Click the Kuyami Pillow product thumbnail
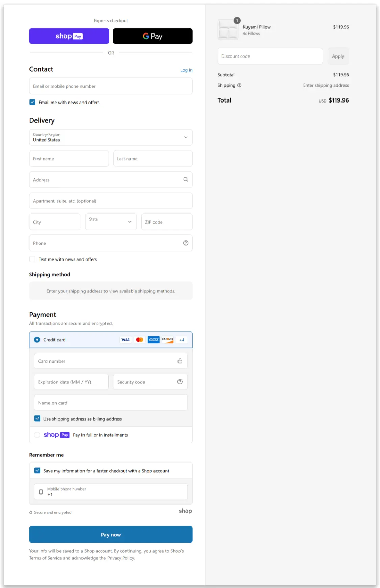 228,30
